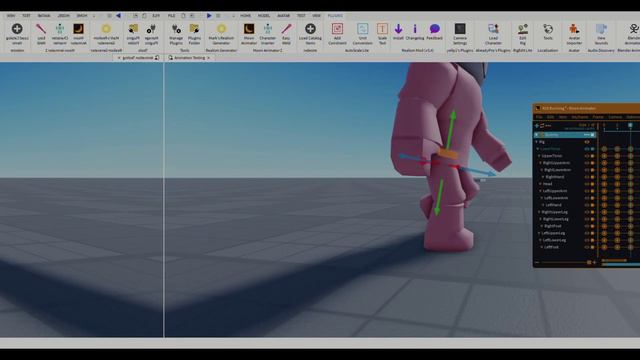640x360 pixels.
Task: Select the Head track label
Action: click(x=547, y=184)
